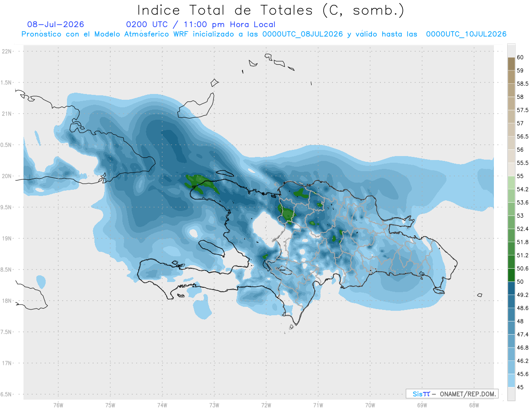The width and height of the screenshot is (532, 411).
Task: Click the colorbar label '46.2'
Action: pyautogui.click(x=522, y=361)
